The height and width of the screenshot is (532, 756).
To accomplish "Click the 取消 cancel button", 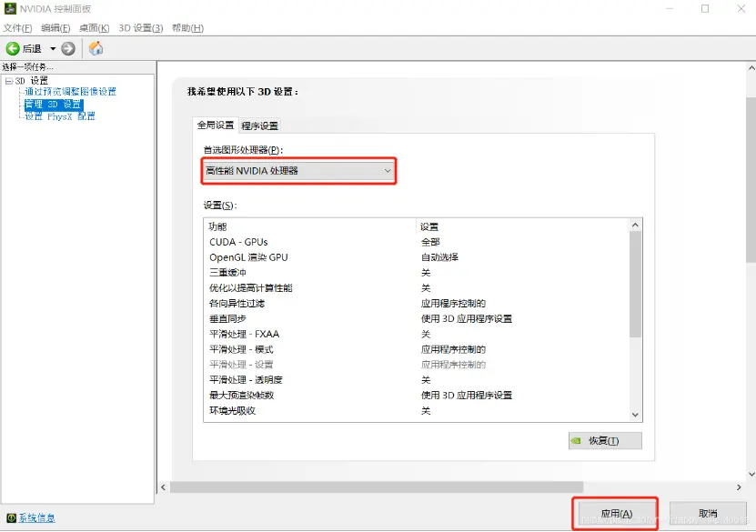I will (x=707, y=514).
